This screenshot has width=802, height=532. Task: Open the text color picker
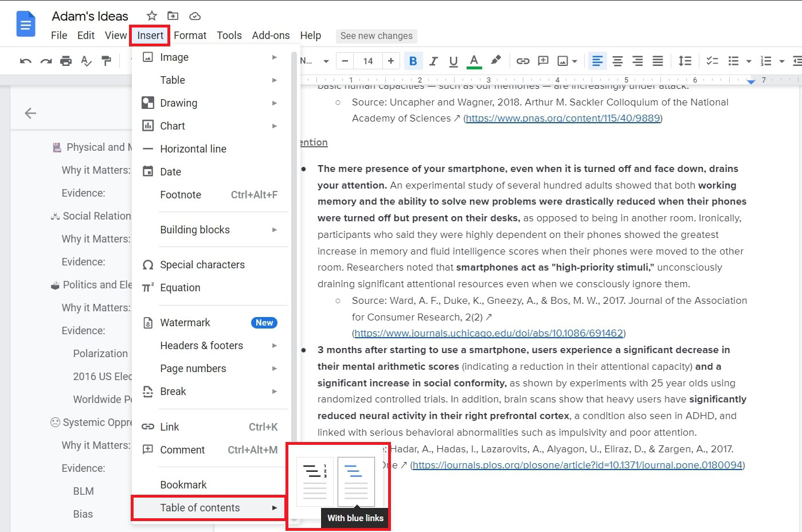coord(474,61)
